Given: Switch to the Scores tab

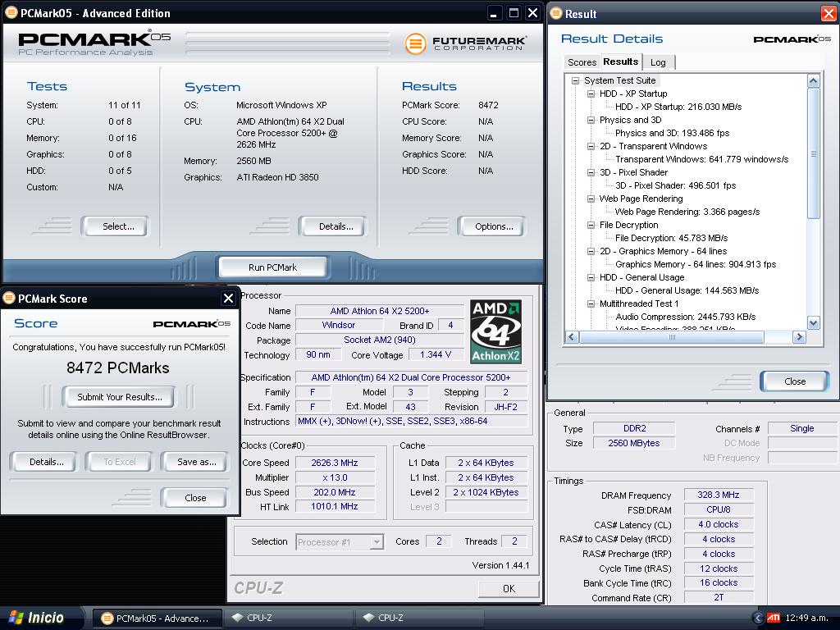Looking at the screenshot, I should tap(582, 62).
